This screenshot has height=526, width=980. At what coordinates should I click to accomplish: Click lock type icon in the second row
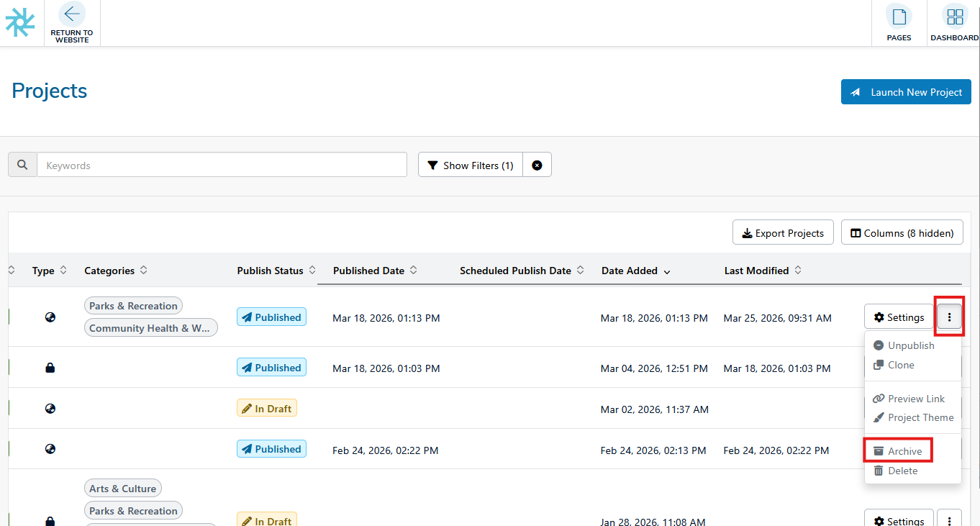coord(50,368)
